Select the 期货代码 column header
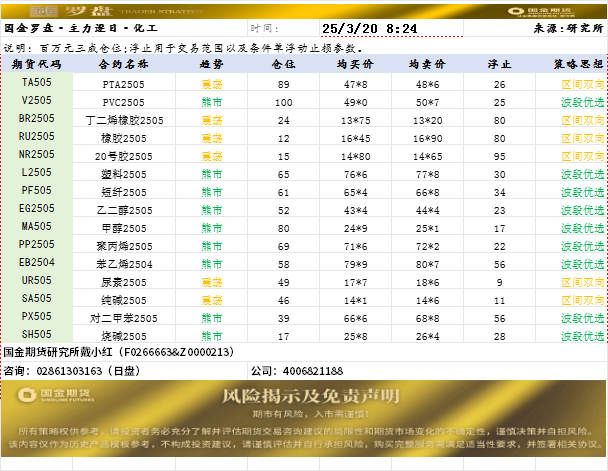The width and height of the screenshot is (608, 471). tap(37, 64)
